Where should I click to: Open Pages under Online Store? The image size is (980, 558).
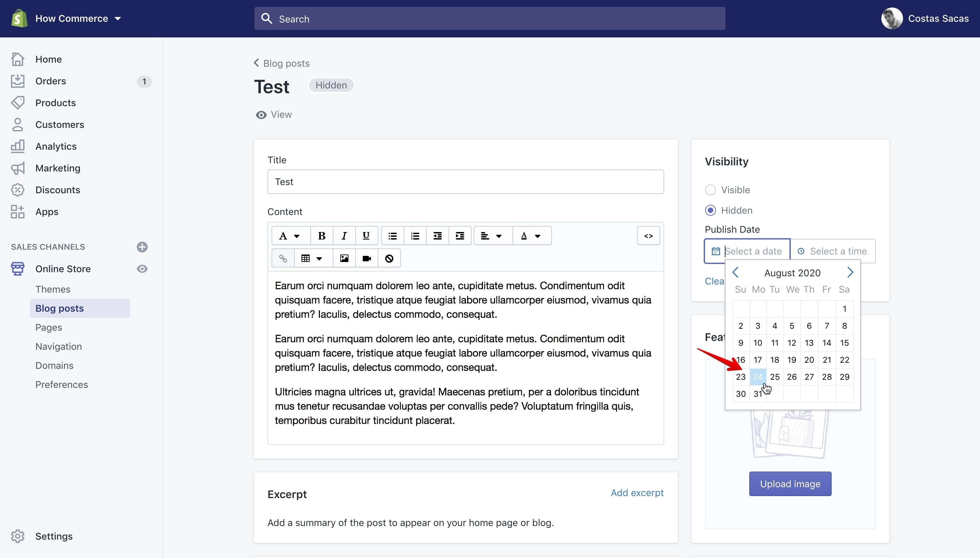[49, 327]
